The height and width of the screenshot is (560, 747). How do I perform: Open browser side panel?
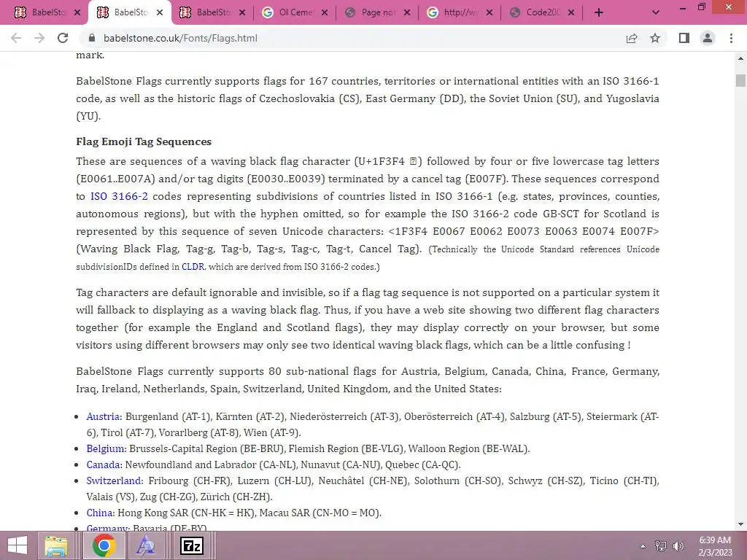coord(684,38)
